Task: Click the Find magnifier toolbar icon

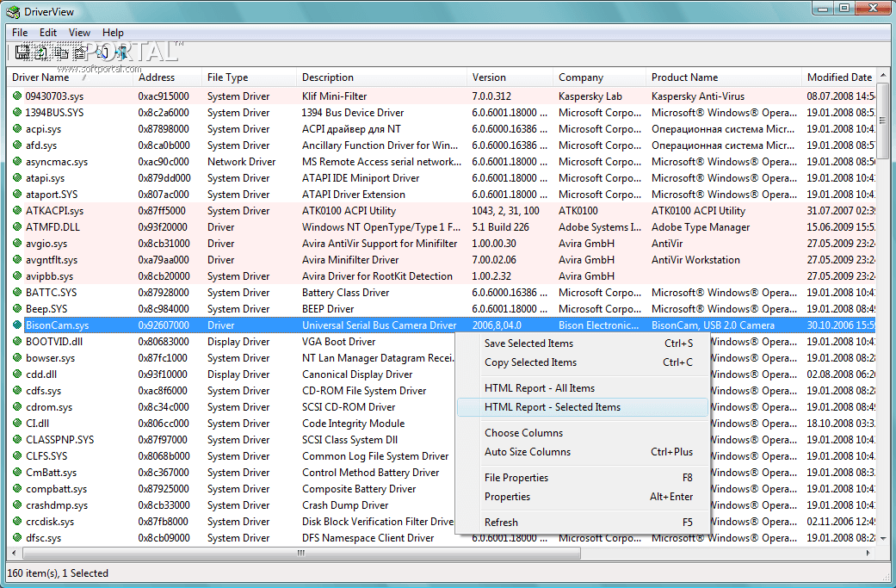Action: (102, 53)
